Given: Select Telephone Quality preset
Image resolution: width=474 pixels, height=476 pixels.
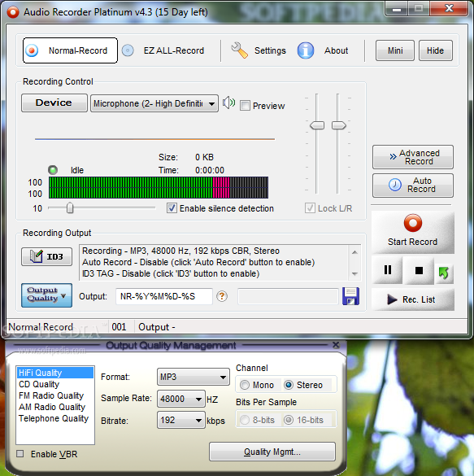Looking at the screenshot, I should [x=55, y=418].
